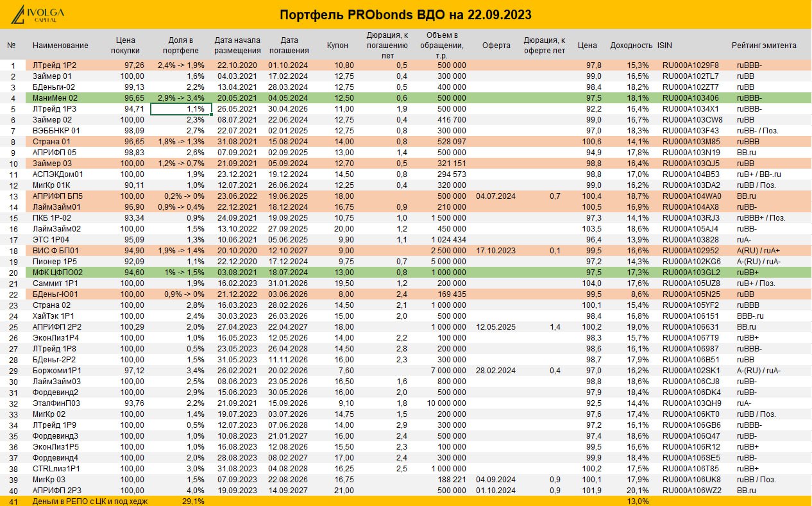
Task: Click the ISIN "RU000A106WZ2"
Action: [x=691, y=491]
